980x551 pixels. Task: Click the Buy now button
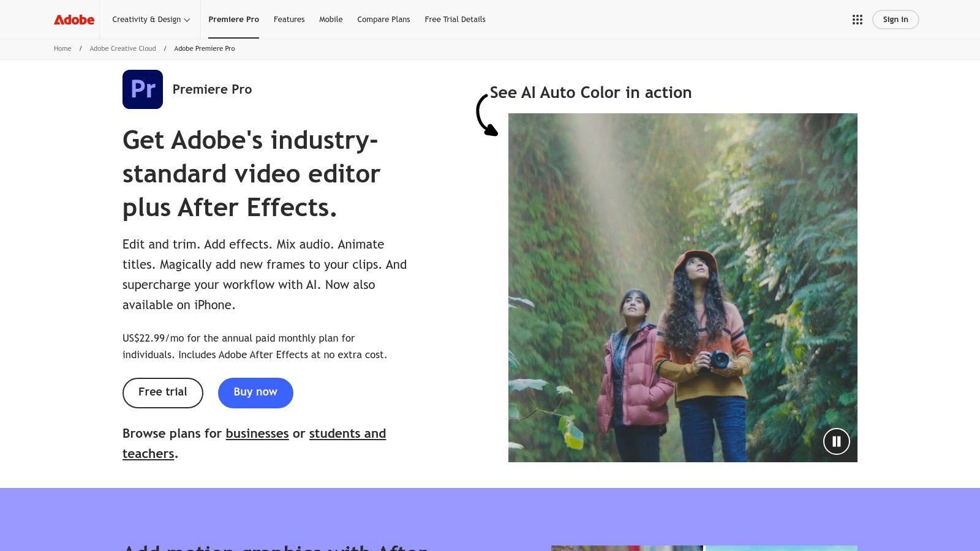click(255, 392)
